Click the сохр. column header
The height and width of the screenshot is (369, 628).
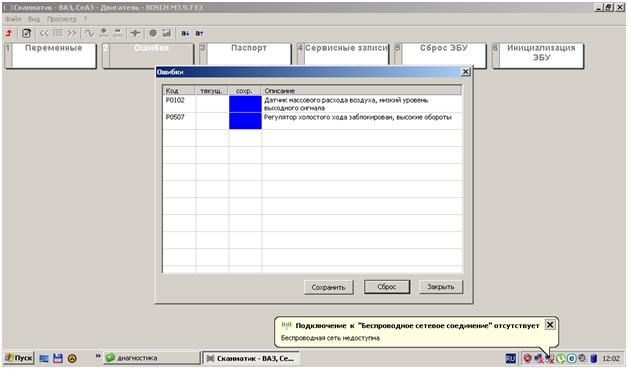244,91
